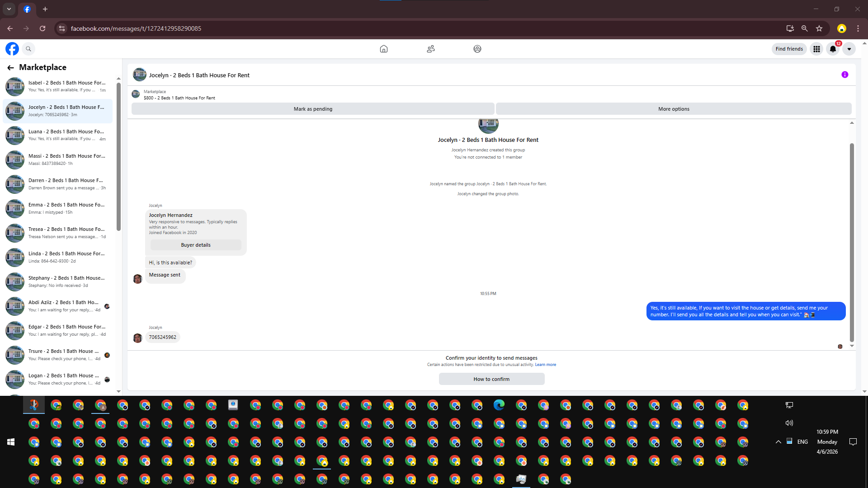Screen dimensions: 868x488
Task: Bookmark this page with the star icon
Action: [x=819, y=28]
